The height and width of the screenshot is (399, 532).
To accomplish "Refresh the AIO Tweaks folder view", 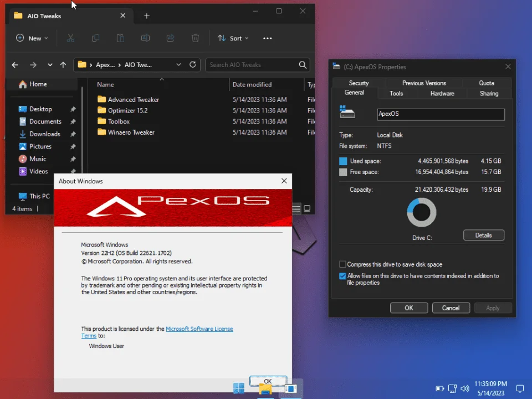I will tap(193, 64).
